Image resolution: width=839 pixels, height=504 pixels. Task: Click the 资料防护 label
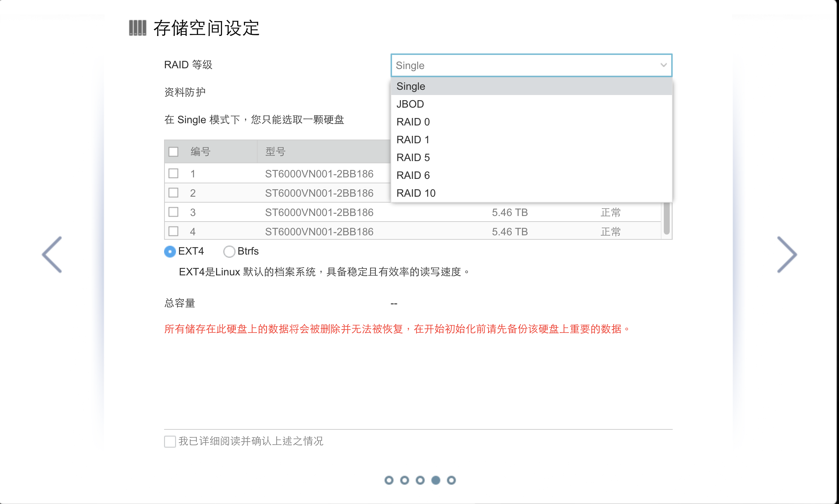185,92
